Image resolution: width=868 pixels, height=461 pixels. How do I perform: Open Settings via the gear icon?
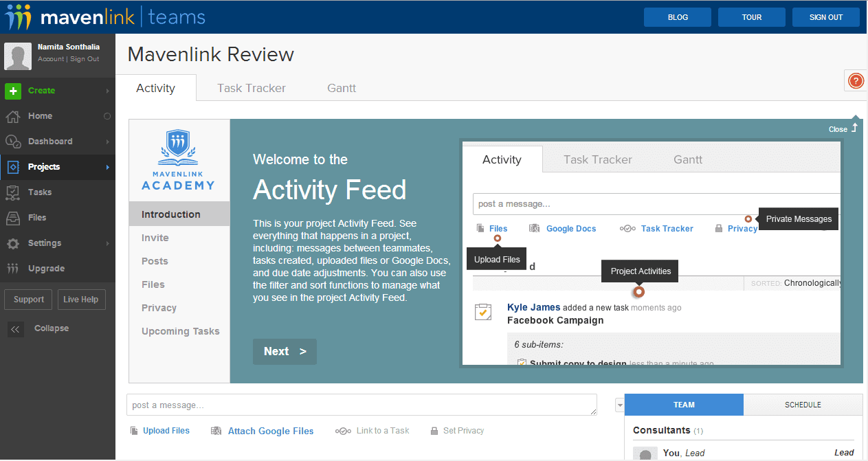pos(13,243)
